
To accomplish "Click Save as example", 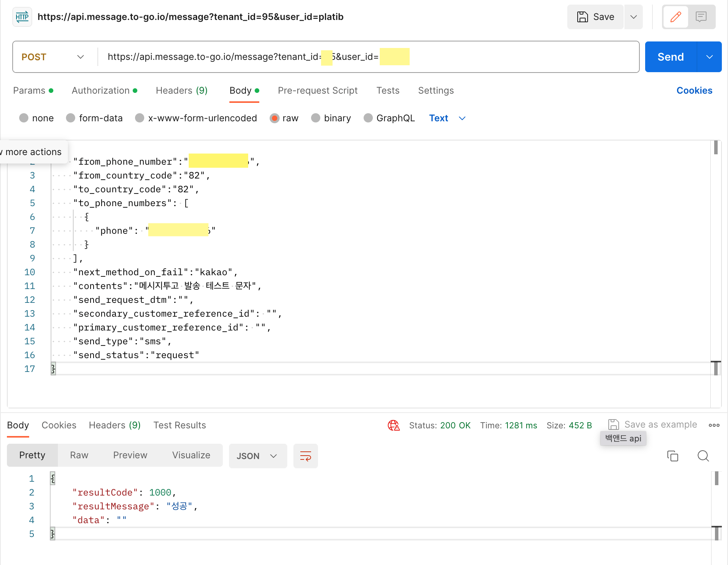I will point(652,425).
